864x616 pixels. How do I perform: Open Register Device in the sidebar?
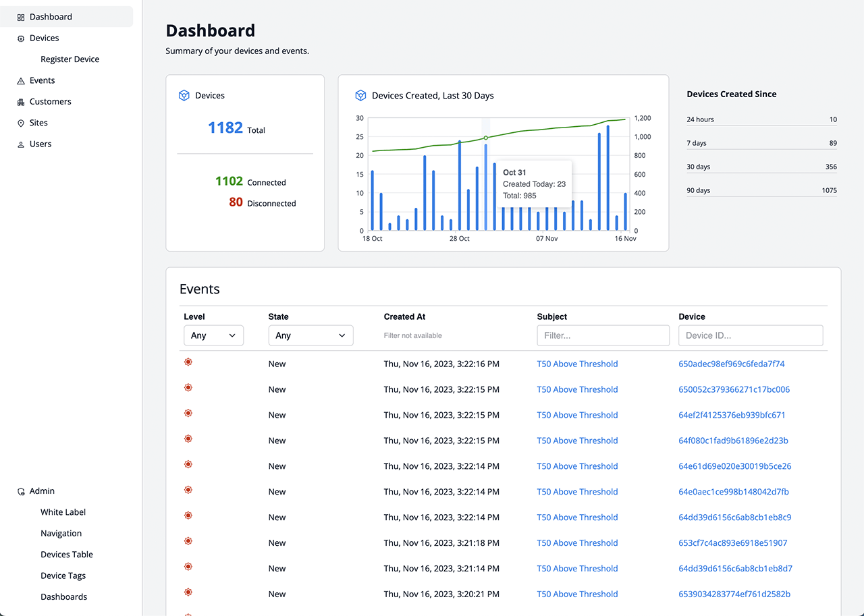[70, 59]
